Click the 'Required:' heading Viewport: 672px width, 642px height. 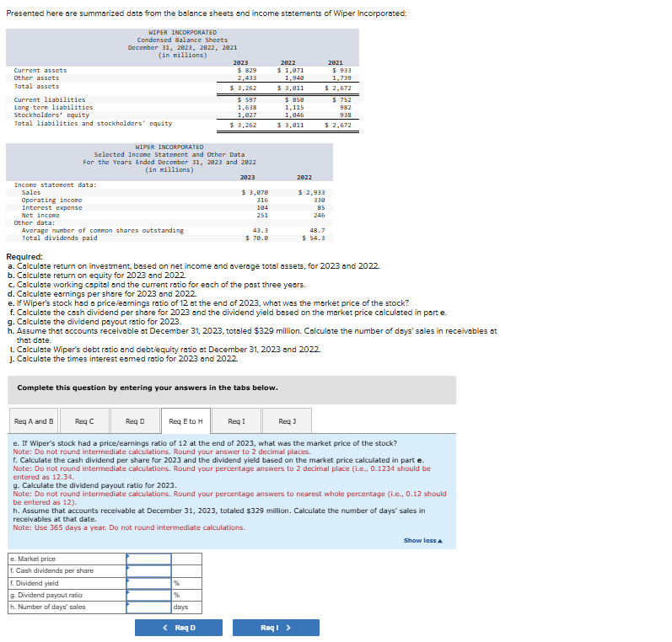coord(24,257)
